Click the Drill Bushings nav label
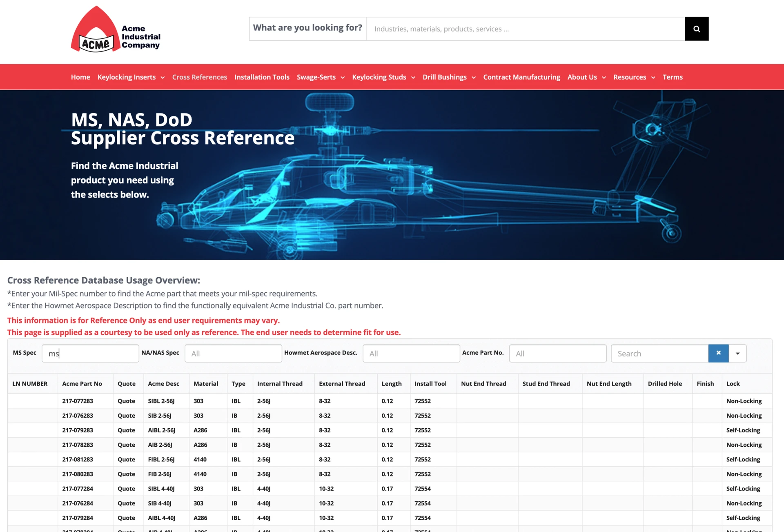 pyautogui.click(x=445, y=77)
